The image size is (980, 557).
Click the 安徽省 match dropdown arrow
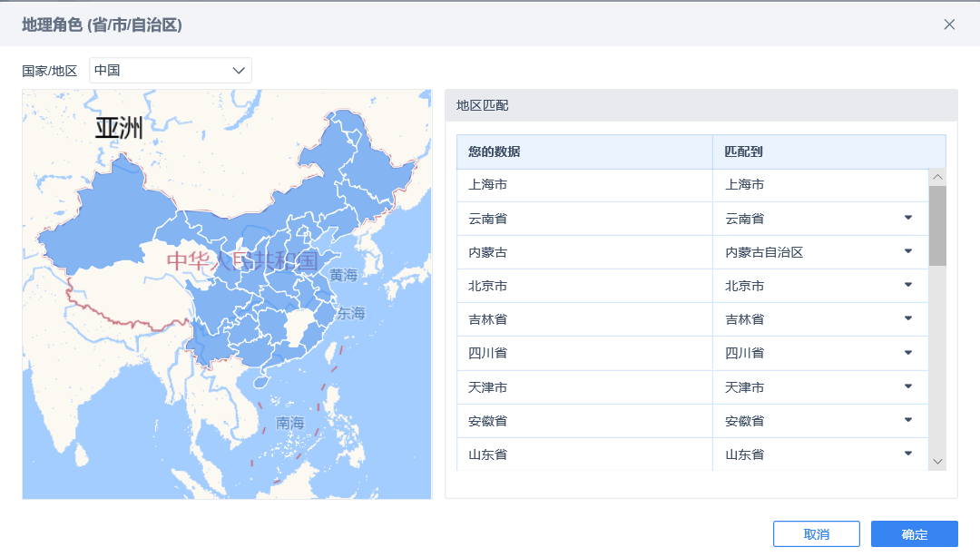click(x=907, y=420)
